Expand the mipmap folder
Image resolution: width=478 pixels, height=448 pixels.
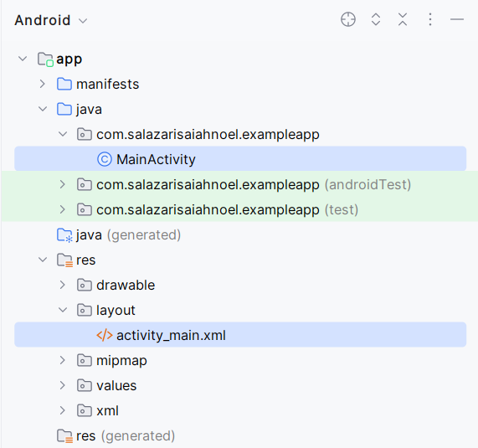(63, 360)
